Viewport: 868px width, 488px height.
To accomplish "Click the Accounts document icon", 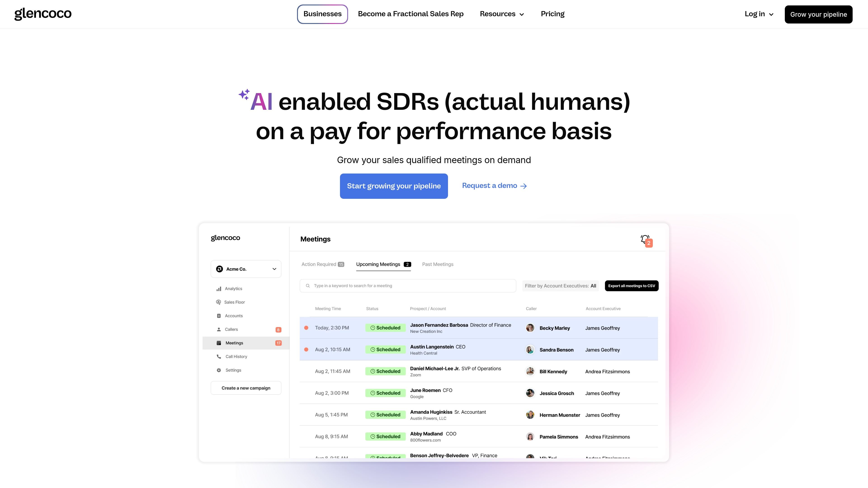I will (x=219, y=316).
